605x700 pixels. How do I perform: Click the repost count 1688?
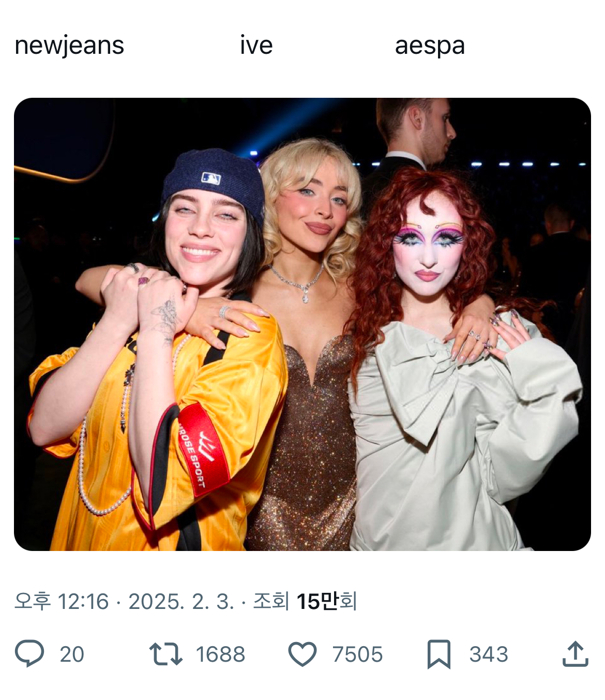220,654
